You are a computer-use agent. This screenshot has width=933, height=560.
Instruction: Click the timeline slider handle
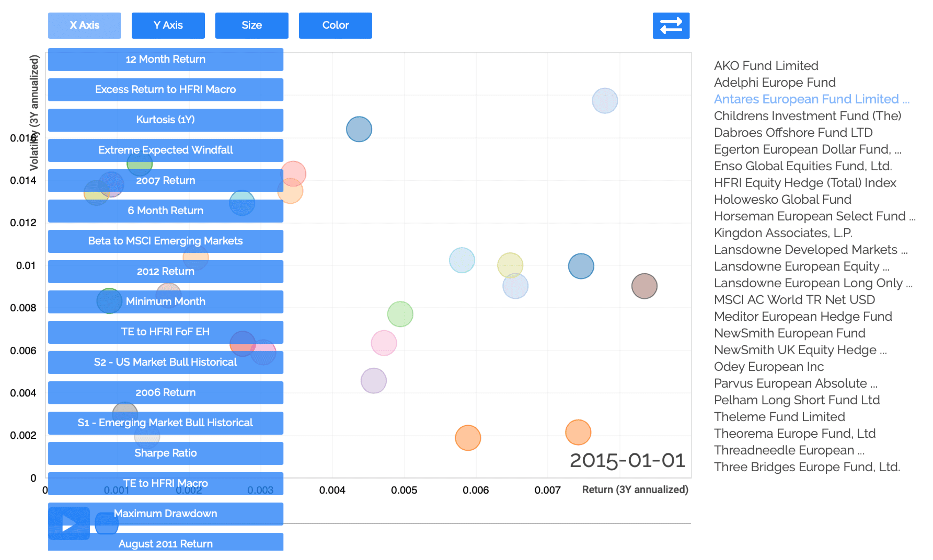106,523
